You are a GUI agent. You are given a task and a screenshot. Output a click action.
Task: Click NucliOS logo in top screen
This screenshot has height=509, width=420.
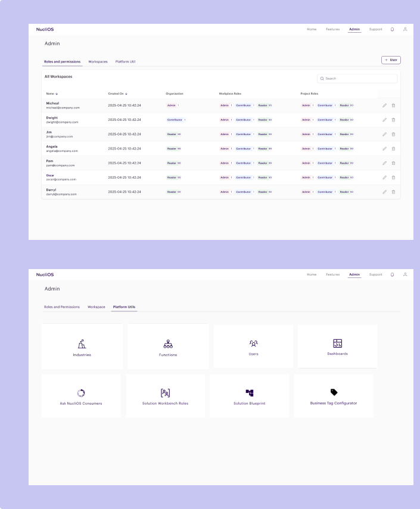pos(45,29)
